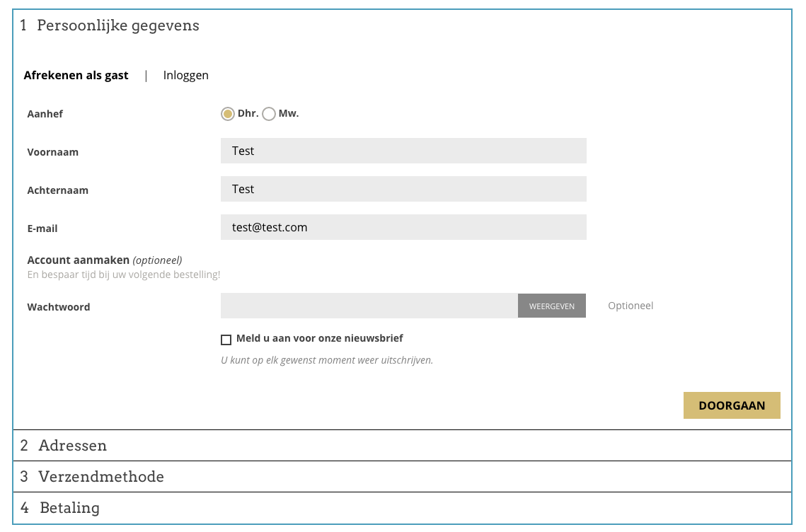Screen dimensions: 806x532
Task: Click the Achternaam input field
Action: point(403,189)
